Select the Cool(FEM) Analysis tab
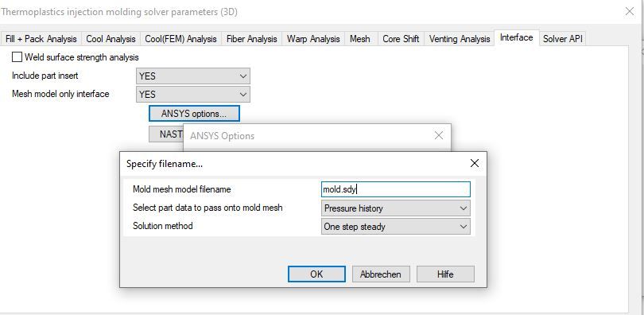Viewport: 644px width, 315px height. pyautogui.click(x=180, y=39)
